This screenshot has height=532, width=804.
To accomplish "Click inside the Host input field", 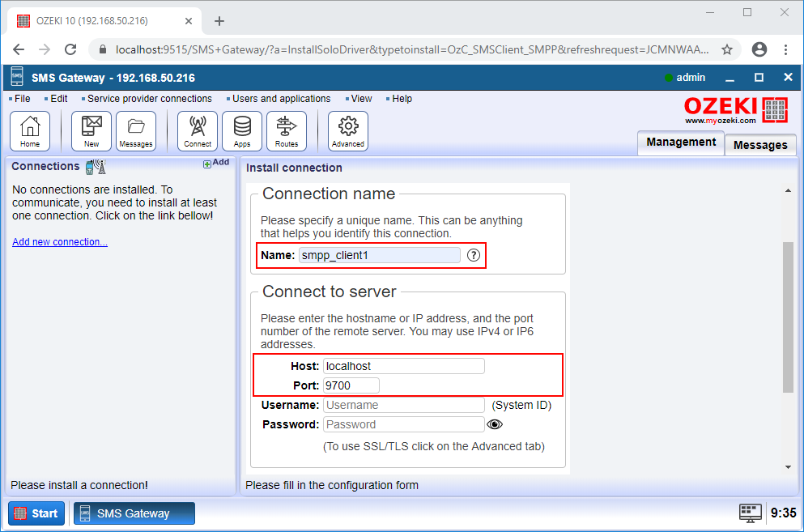I will coord(403,365).
